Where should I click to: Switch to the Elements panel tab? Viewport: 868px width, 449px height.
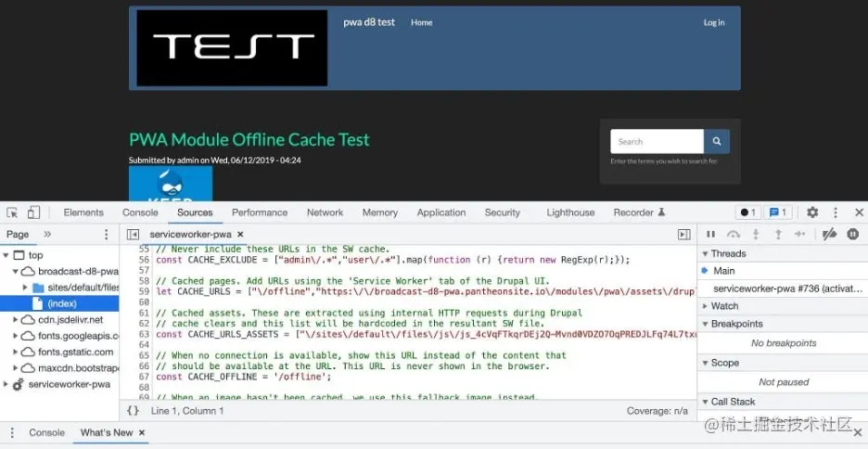pyautogui.click(x=83, y=212)
